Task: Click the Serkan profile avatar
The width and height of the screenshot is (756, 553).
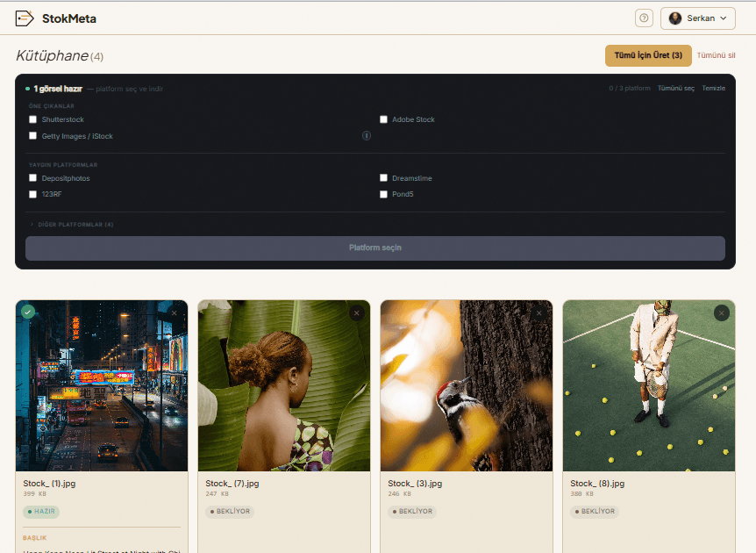Action: [x=675, y=18]
